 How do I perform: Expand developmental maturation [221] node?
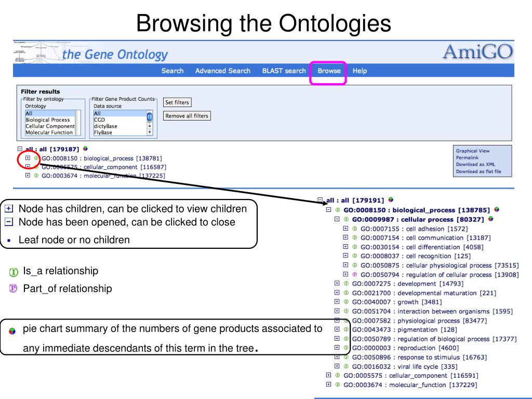[337, 292]
